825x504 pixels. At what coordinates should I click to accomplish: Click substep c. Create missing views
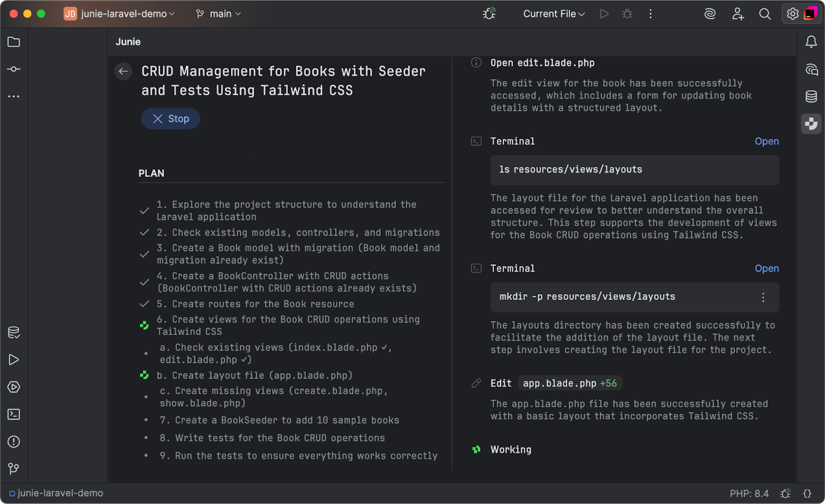274,397
